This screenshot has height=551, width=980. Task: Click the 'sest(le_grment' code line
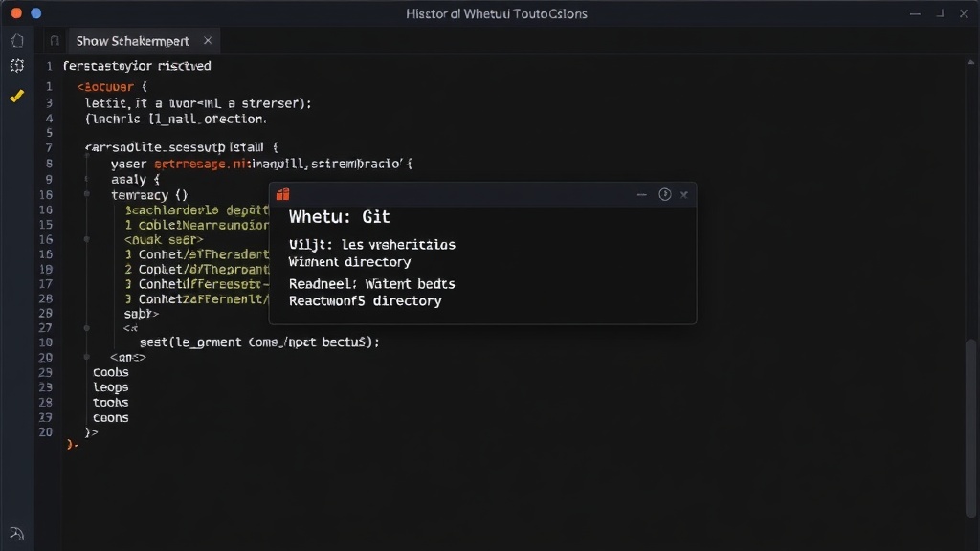259,342
